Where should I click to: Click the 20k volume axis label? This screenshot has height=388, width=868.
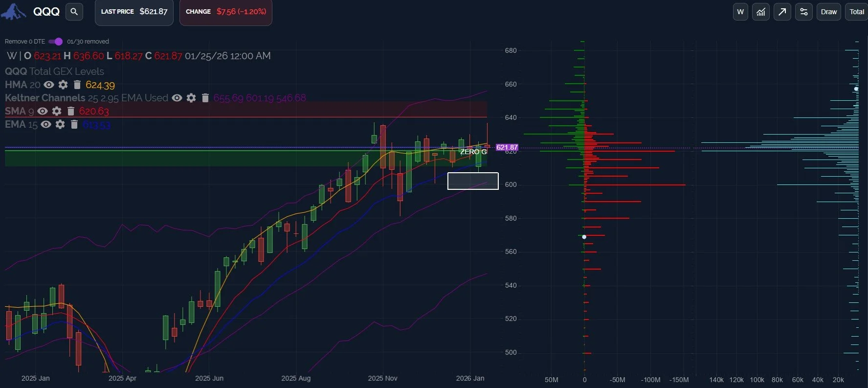pyautogui.click(x=838, y=380)
